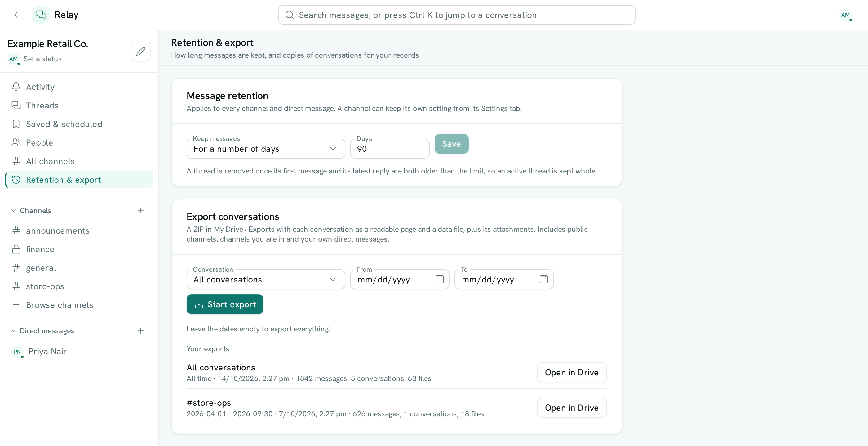This screenshot has width=868, height=446.
Task: Expand the Keep messages dropdown
Action: point(266,149)
